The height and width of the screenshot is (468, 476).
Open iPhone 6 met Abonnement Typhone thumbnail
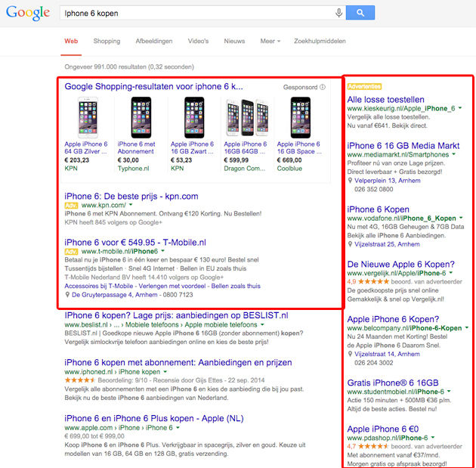tap(141, 117)
